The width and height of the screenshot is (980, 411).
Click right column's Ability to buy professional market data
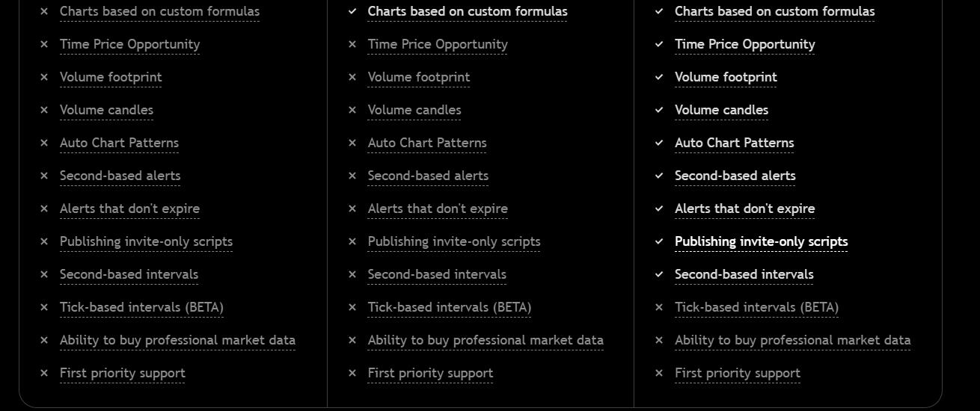(792, 340)
